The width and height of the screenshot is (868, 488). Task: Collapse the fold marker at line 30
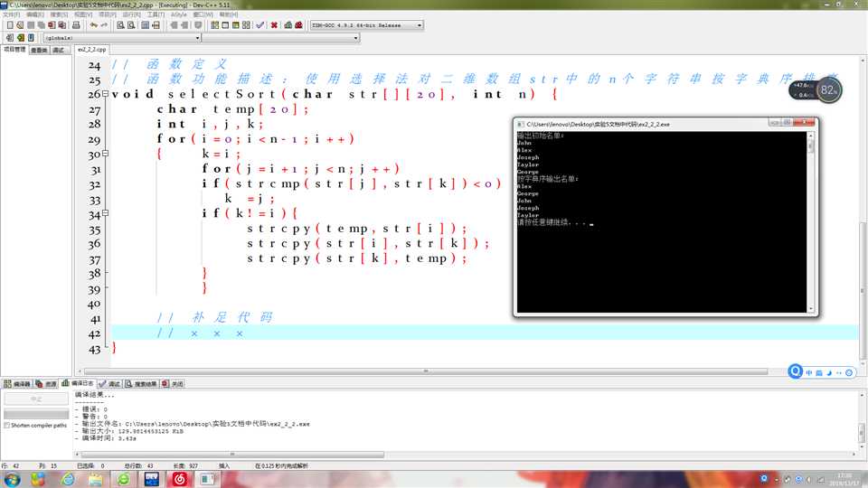[x=105, y=154]
